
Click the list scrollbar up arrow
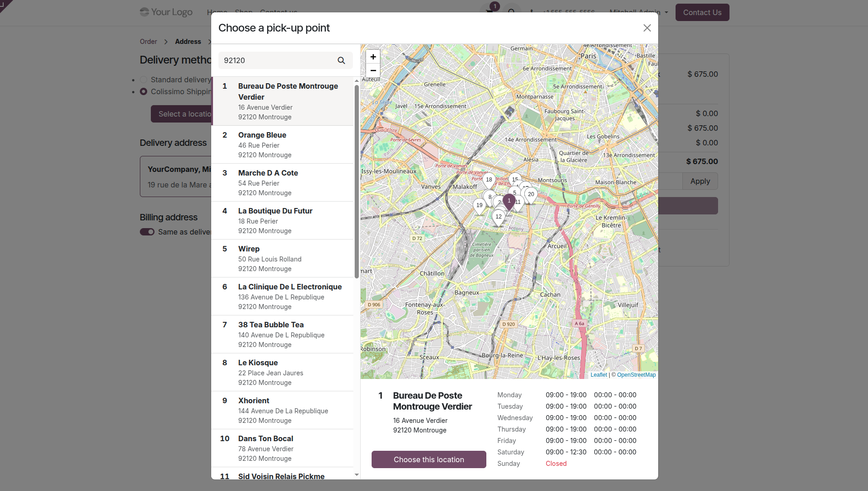357,80
